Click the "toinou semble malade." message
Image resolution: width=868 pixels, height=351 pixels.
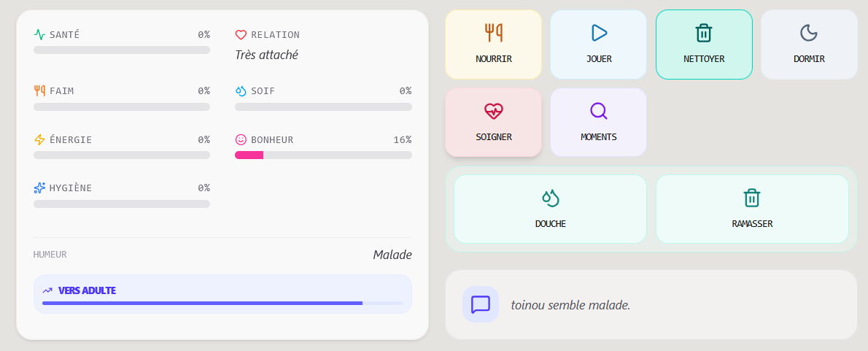pyautogui.click(x=570, y=305)
